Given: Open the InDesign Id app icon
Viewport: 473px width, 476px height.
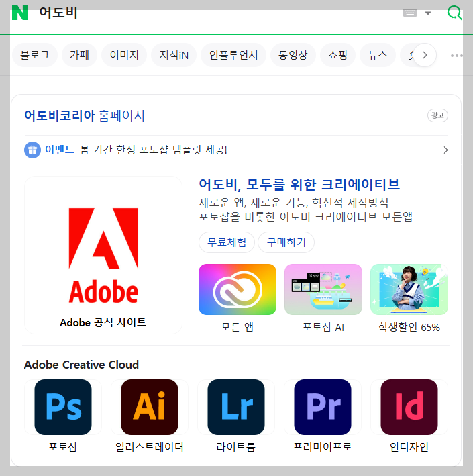Looking at the screenshot, I should (409, 407).
